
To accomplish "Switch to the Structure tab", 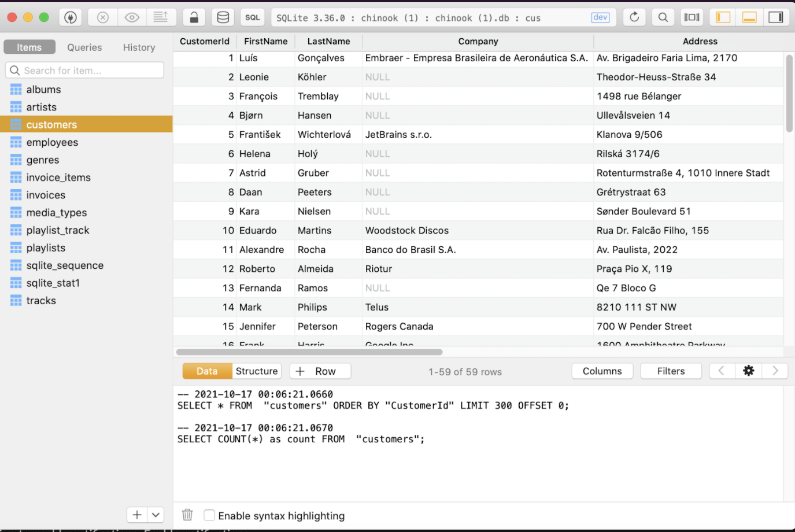I will 256,371.
